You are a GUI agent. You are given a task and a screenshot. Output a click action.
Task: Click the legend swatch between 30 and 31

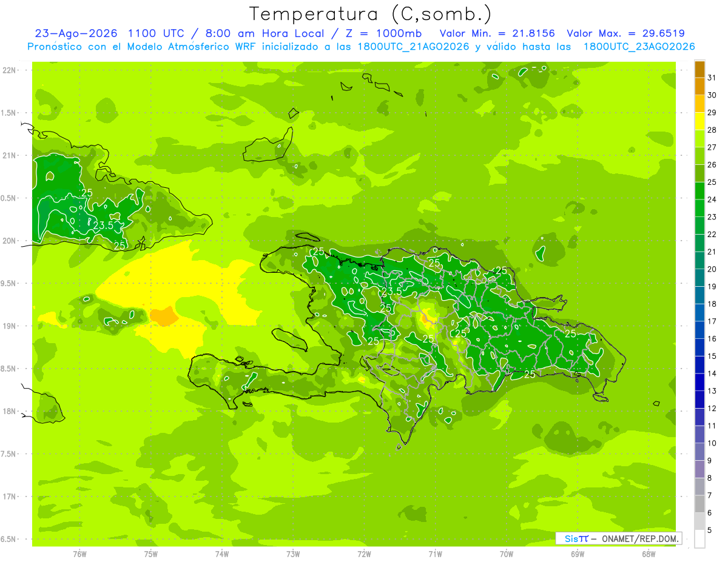[x=699, y=86]
